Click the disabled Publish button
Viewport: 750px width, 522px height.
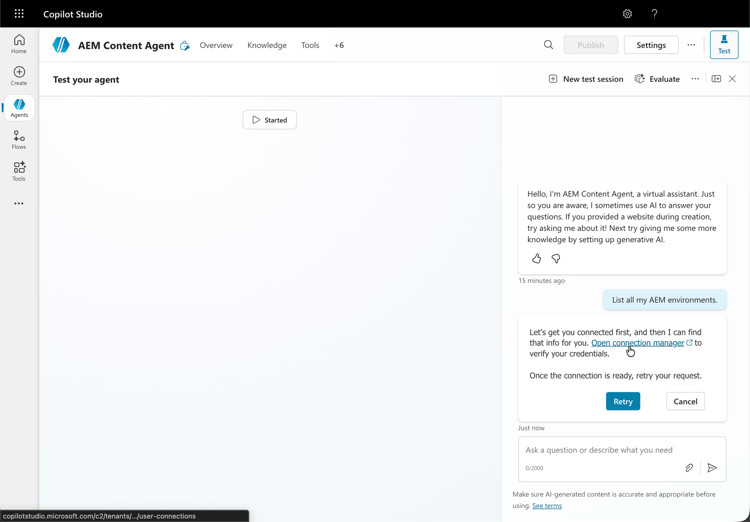(x=591, y=45)
